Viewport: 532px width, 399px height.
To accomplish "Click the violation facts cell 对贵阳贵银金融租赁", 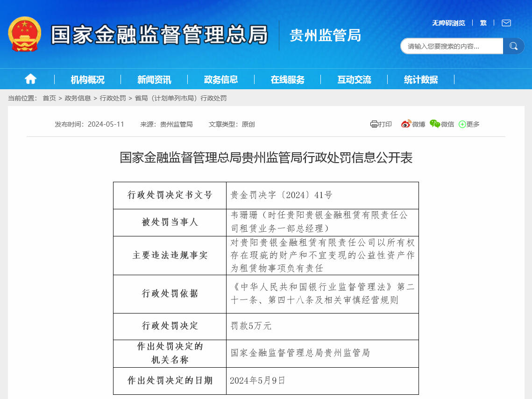I will pyautogui.click(x=322, y=256).
